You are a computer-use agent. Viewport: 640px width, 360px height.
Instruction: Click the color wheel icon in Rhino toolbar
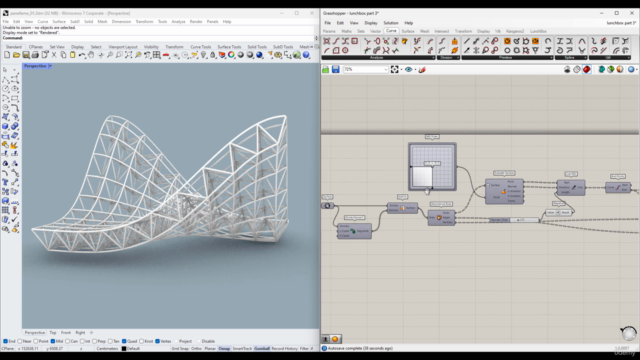click(x=231, y=55)
